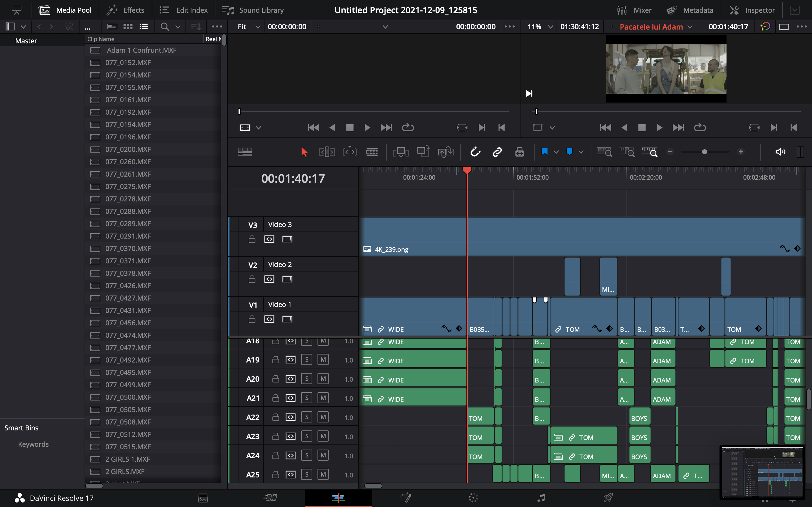Open the Metadata panel
The width and height of the screenshot is (812, 507).
click(690, 10)
